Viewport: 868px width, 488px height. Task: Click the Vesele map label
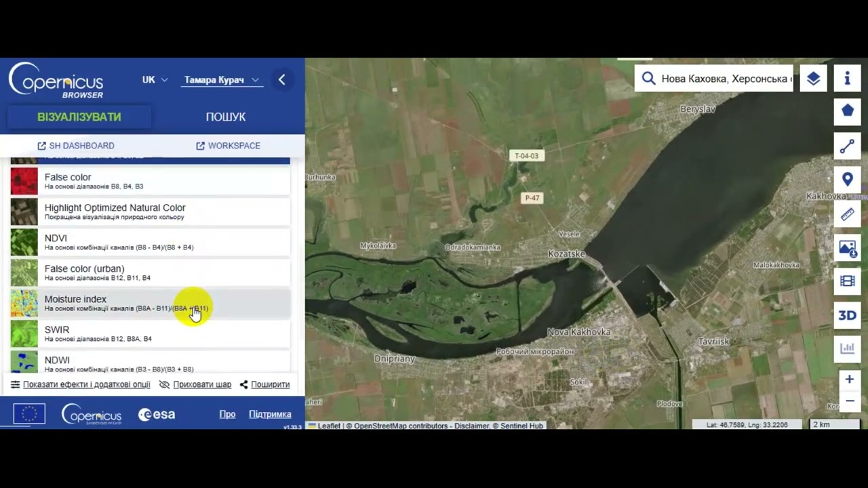[x=569, y=234]
